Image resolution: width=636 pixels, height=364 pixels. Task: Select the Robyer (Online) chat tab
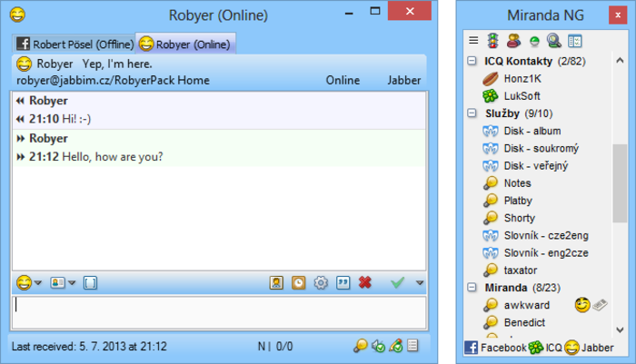point(185,44)
